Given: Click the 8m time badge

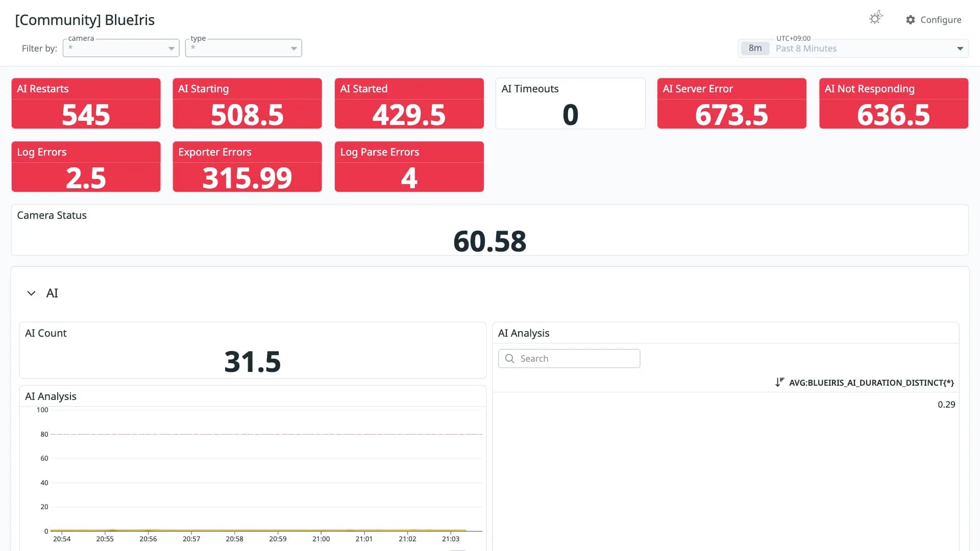Looking at the screenshot, I should click(755, 48).
